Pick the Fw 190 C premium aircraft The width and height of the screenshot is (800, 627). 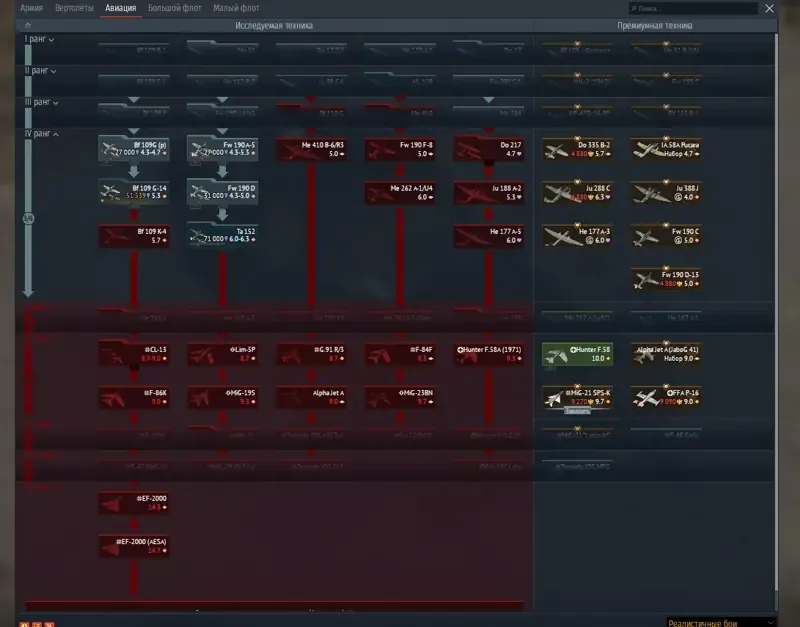(x=666, y=236)
